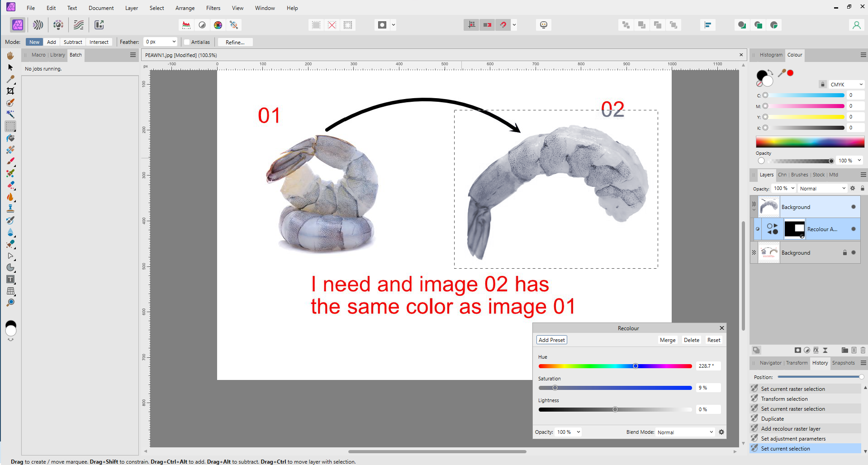The image size is (868, 465).
Task: Select the Artistic Text tool
Action: pos(10,280)
